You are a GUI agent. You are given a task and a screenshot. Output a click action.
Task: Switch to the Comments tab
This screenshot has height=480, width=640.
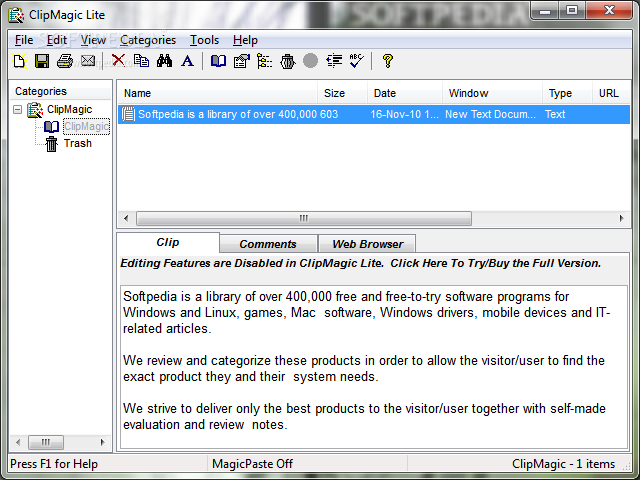tap(268, 244)
